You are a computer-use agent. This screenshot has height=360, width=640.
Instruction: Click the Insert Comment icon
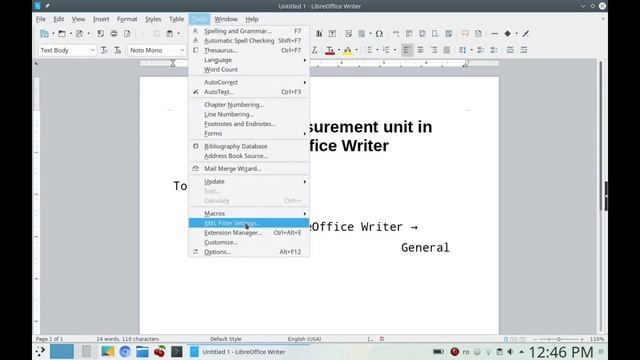(465, 34)
